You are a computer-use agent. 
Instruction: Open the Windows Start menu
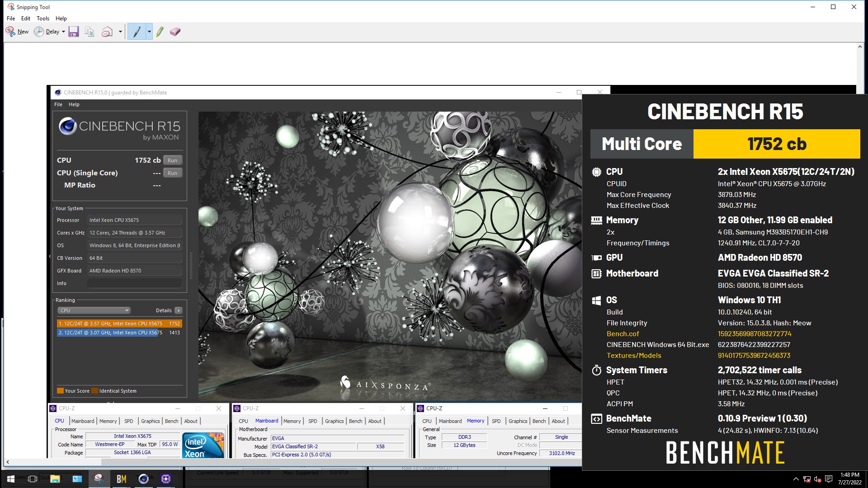11,479
